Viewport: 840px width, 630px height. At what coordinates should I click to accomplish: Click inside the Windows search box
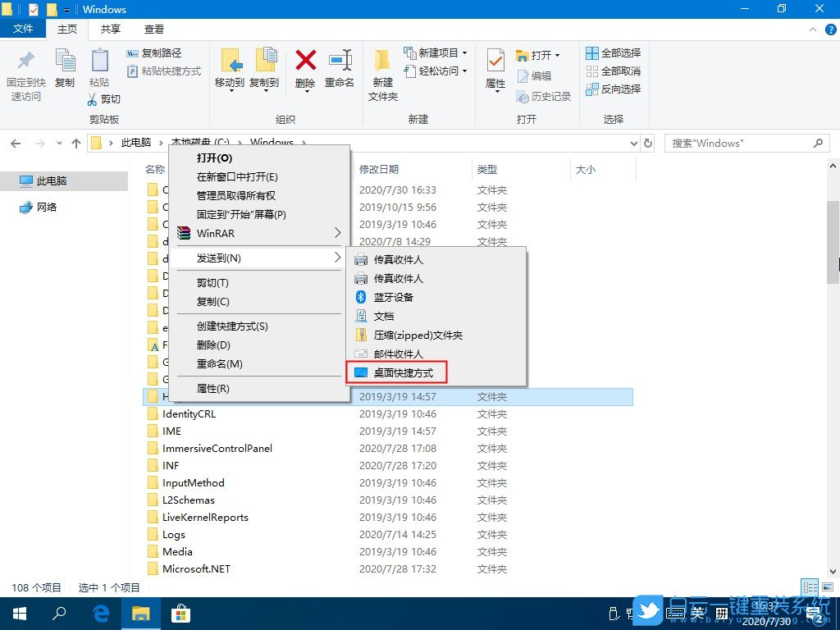tap(738, 143)
